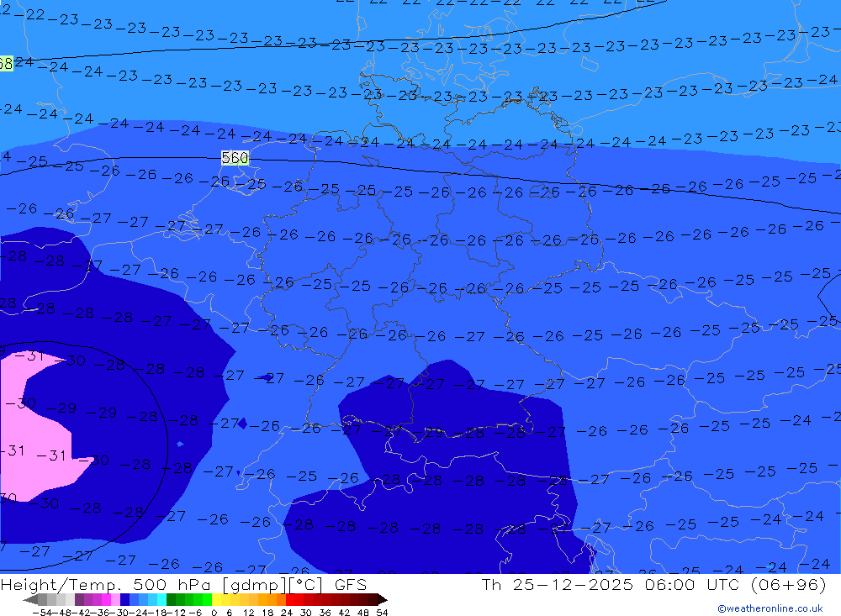
Task: Select the 'Height/Temp.' title text
Action: 61,585
